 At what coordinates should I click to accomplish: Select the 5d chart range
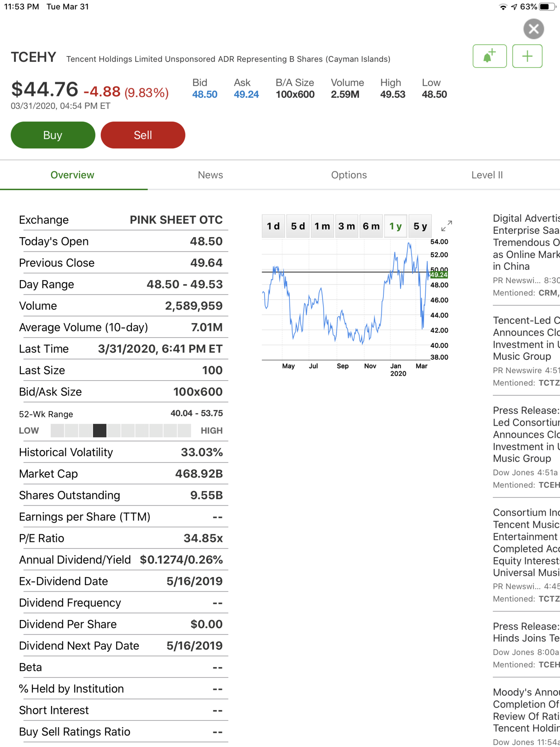(298, 226)
